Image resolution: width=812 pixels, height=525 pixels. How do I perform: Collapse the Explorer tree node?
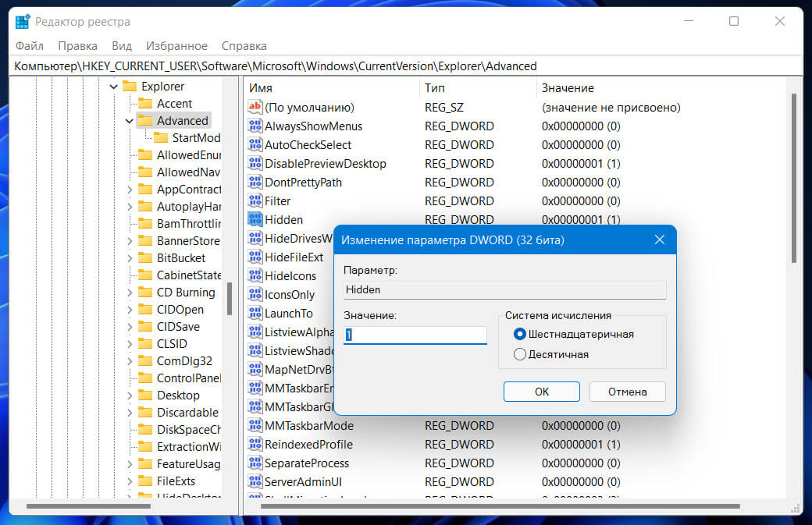pos(114,87)
